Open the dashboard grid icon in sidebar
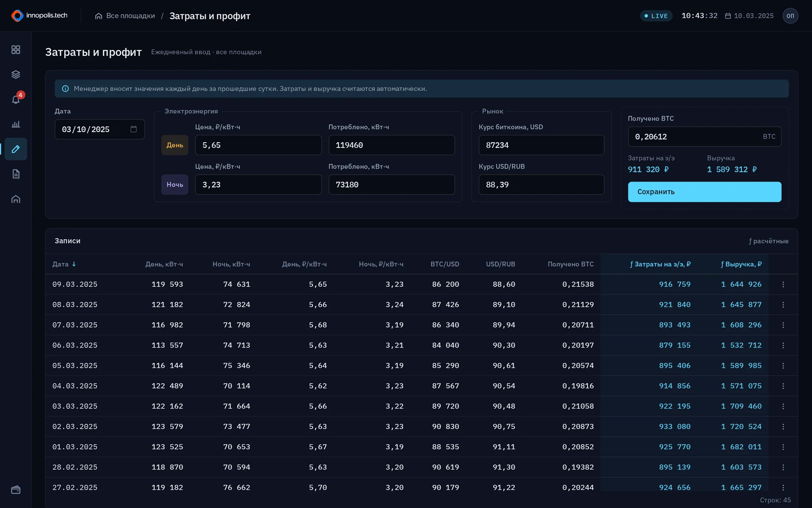The width and height of the screenshot is (812, 508). point(16,50)
